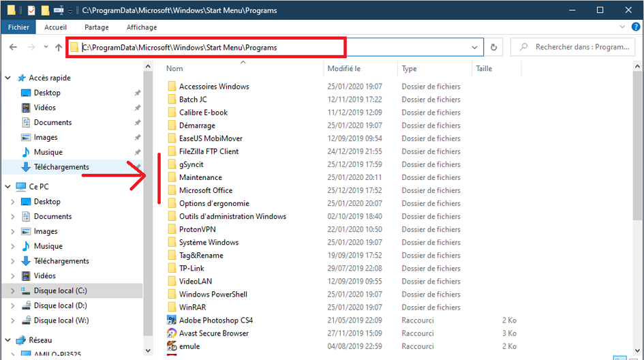Open the TP-Link folder

(186, 269)
